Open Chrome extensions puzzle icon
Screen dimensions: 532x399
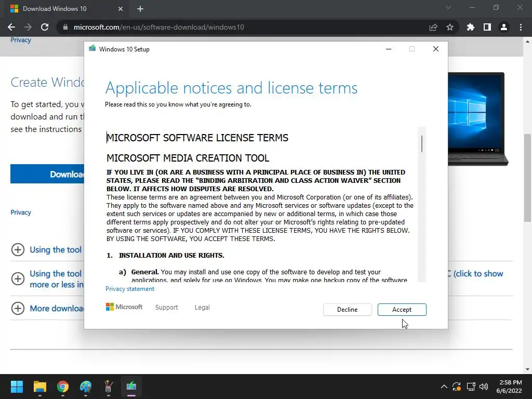(470, 27)
